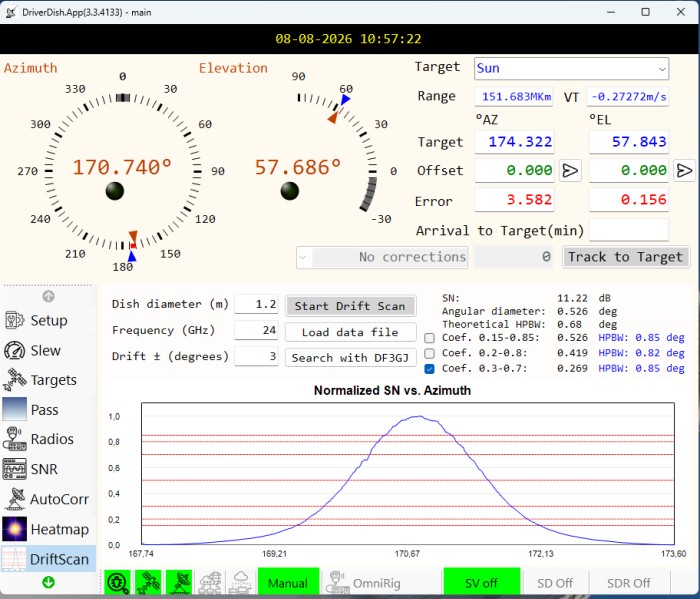
Task: Click the Target AZ value 174.322
Action: point(514,142)
